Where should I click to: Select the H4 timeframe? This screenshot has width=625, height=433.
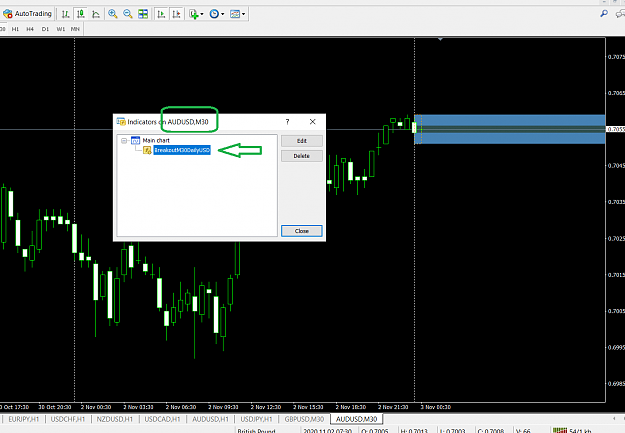tap(30, 29)
